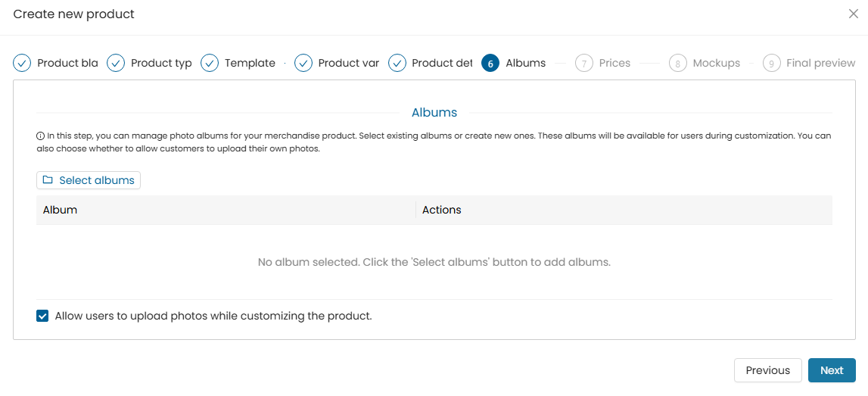Click the step 7 Prices circle icon
Image resolution: width=868 pixels, height=396 pixels.
[584, 63]
